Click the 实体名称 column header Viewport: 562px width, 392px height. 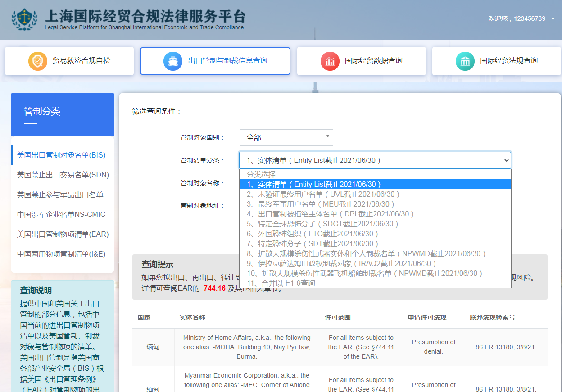pos(192,317)
